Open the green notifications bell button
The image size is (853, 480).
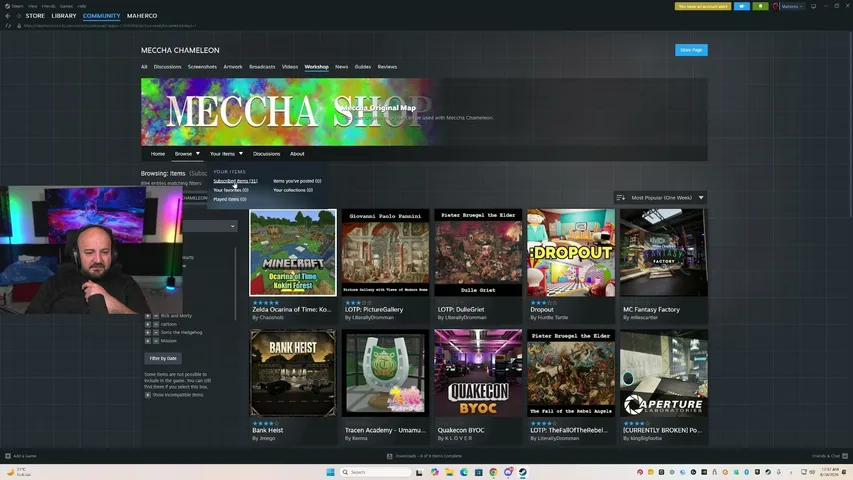click(760, 6)
